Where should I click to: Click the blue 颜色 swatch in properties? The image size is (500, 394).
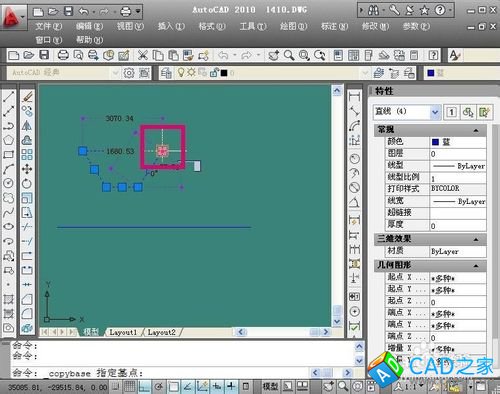(x=435, y=142)
